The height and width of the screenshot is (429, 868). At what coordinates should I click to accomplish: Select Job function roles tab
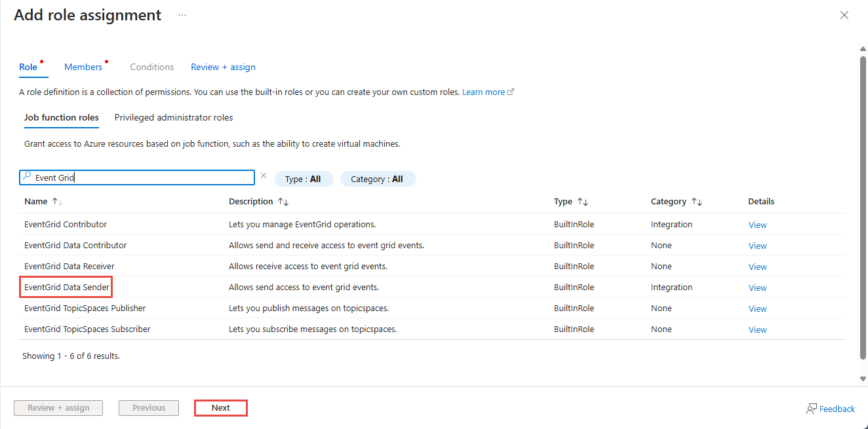[x=62, y=118]
